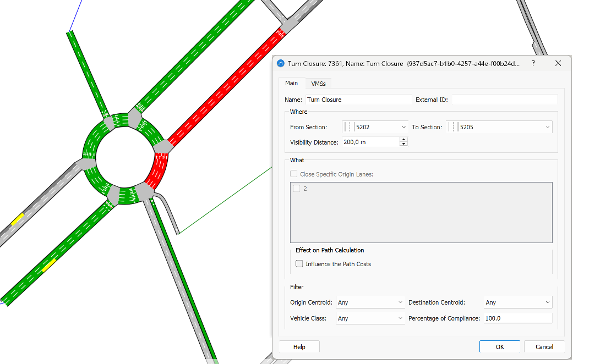Edit the Percentage of Compliance value
The image size is (600, 364).
coord(517,318)
